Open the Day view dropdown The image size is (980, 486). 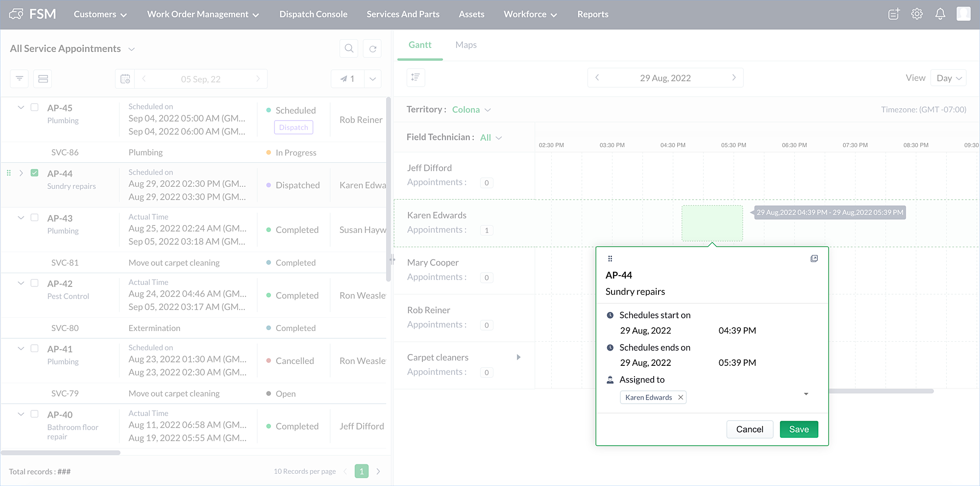[x=949, y=78]
